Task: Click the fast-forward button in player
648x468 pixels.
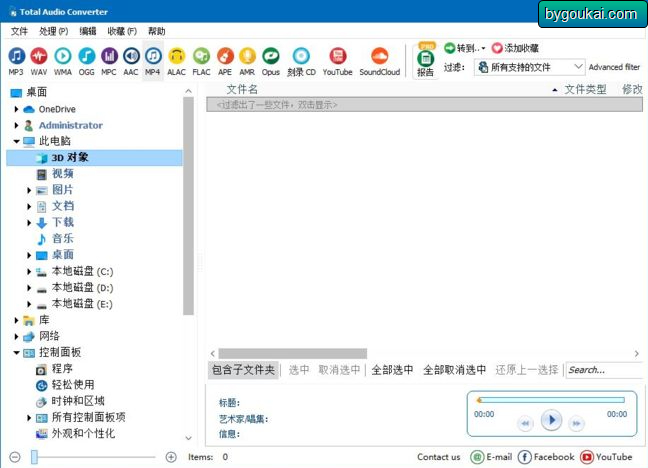Action: pos(577,423)
